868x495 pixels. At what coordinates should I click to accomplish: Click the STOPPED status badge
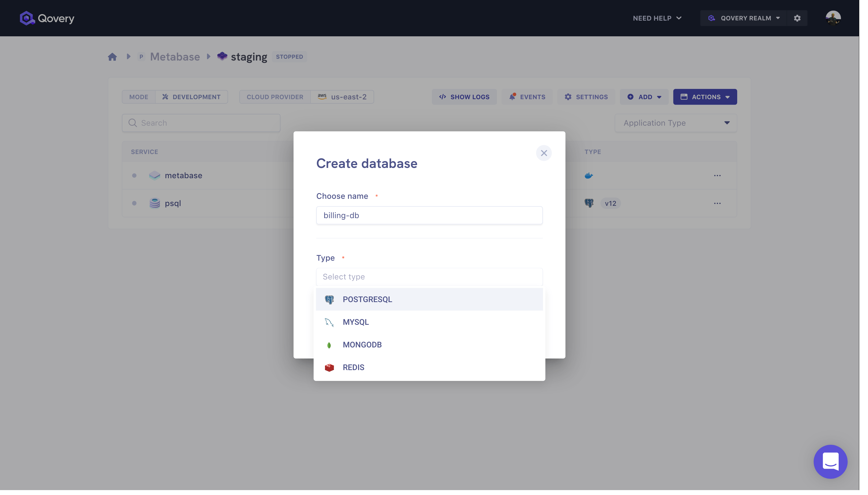(x=289, y=56)
